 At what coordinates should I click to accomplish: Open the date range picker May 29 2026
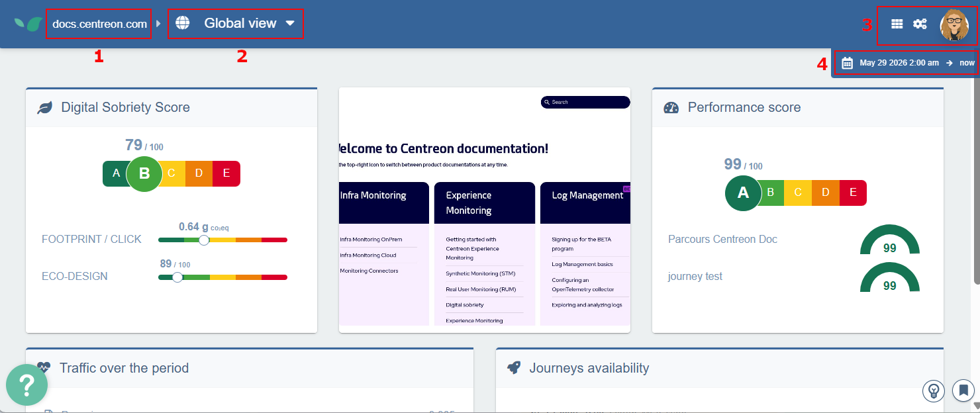coord(899,63)
